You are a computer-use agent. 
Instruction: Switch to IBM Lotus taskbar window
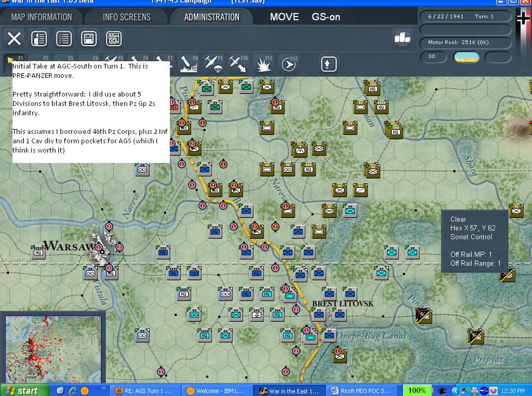[216, 391]
